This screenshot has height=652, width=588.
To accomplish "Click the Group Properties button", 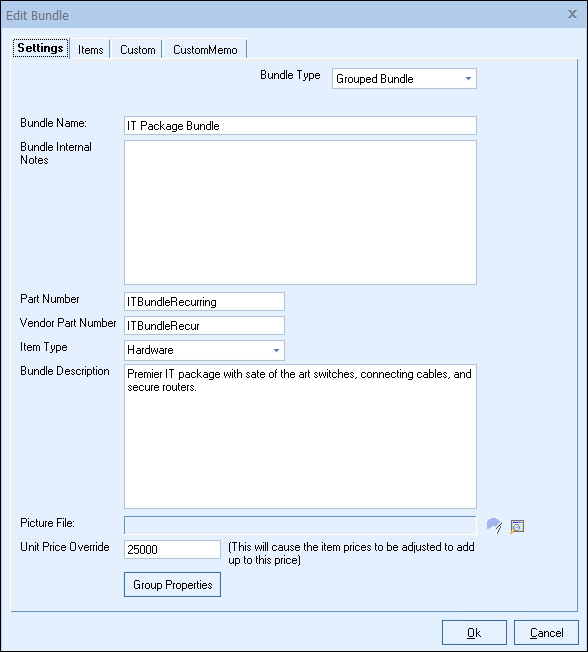I will [x=173, y=585].
